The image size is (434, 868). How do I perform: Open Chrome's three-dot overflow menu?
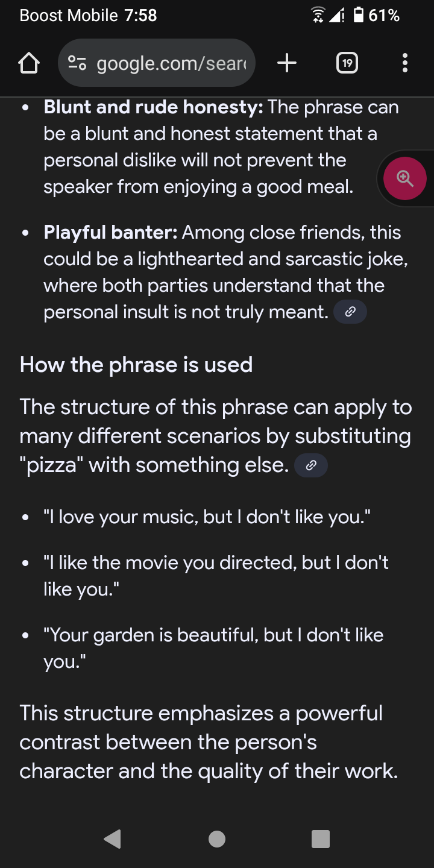(404, 63)
